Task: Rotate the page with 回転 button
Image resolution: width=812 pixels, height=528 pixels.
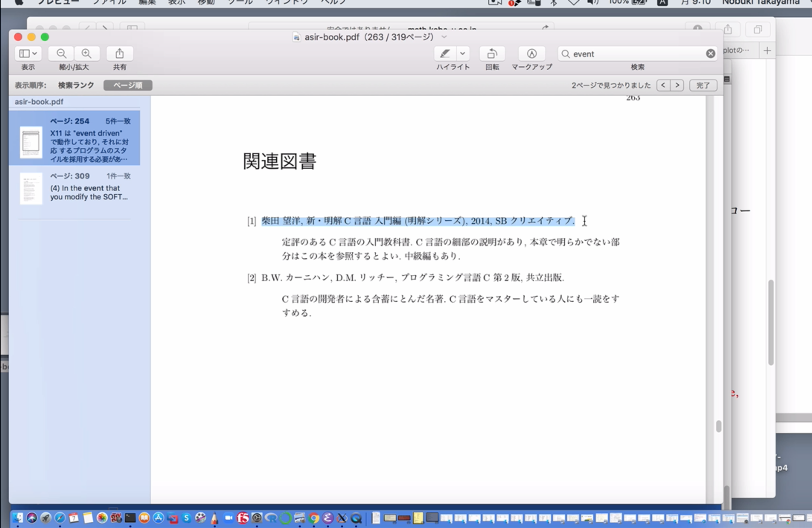Action: pyautogui.click(x=492, y=54)
